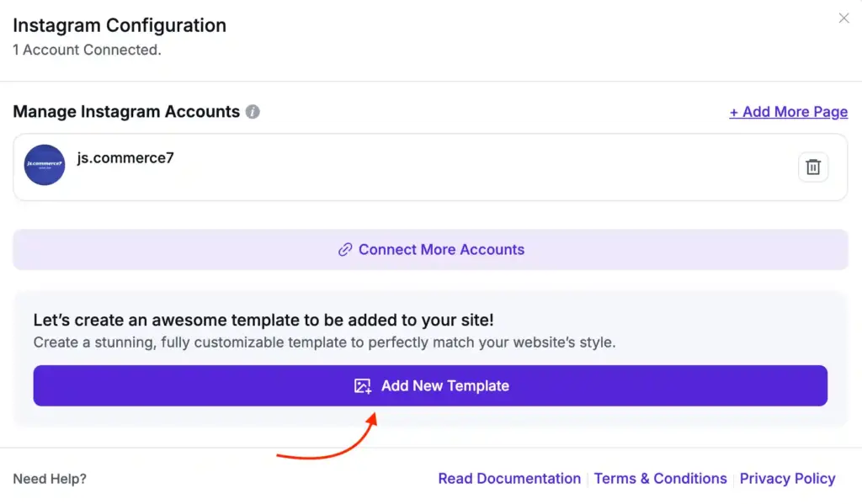Viewport: 862px width, 504px height.
Task: Click the Instagram Configuration heading
Action: [x=119, y=25]
